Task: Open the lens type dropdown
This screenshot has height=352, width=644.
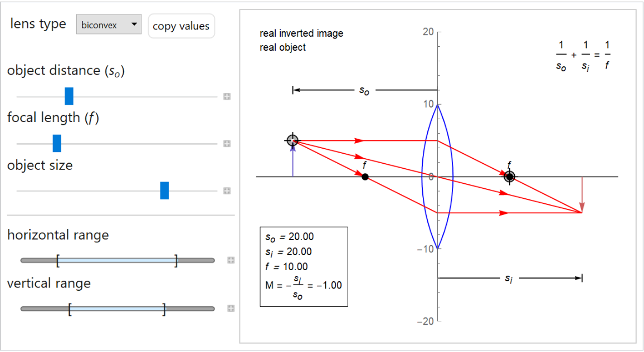Action: pyautogui.click(x=109, y=25)
